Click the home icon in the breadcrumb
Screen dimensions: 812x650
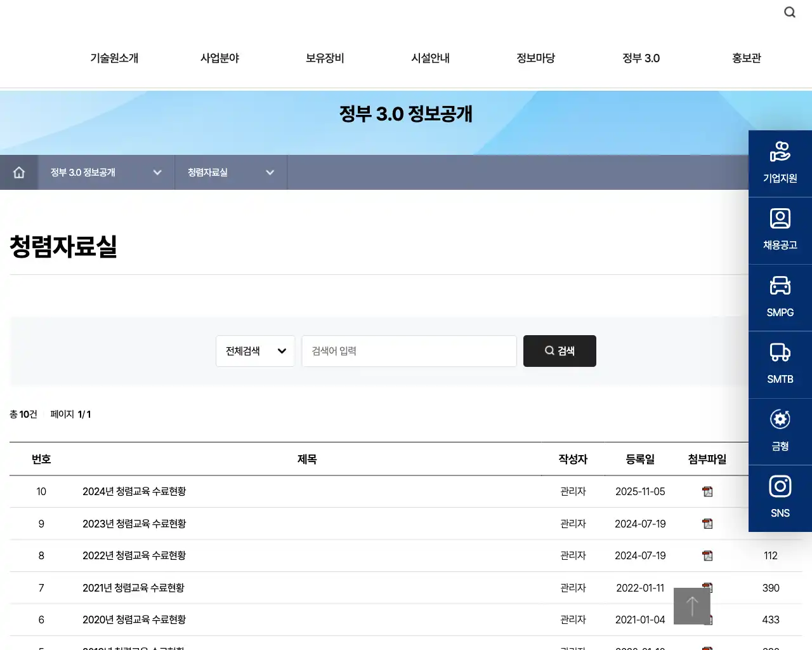coord(19,172)
